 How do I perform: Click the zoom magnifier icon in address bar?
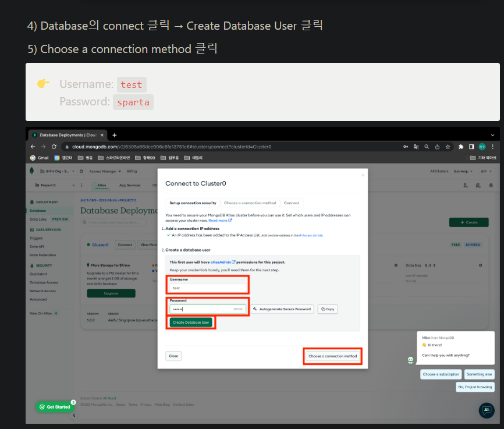pos(427,147)
